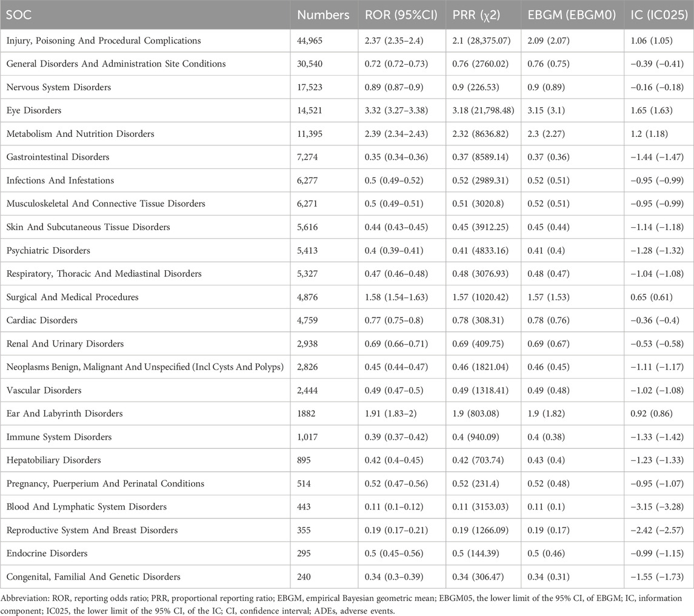The width and height of the screenshot is (694, 616).
Task: Click the number 30,540
Action: [310, 64]
